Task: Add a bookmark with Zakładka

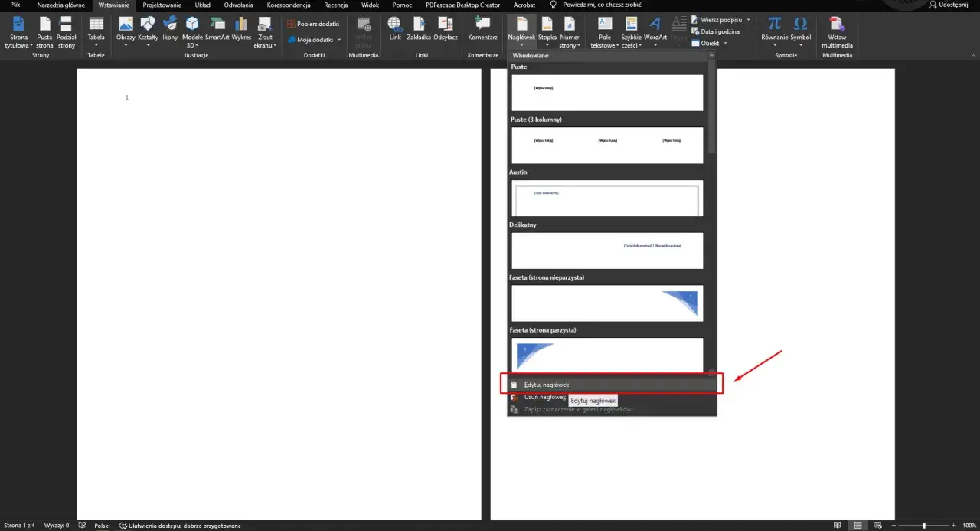Action: click(419, 29)
